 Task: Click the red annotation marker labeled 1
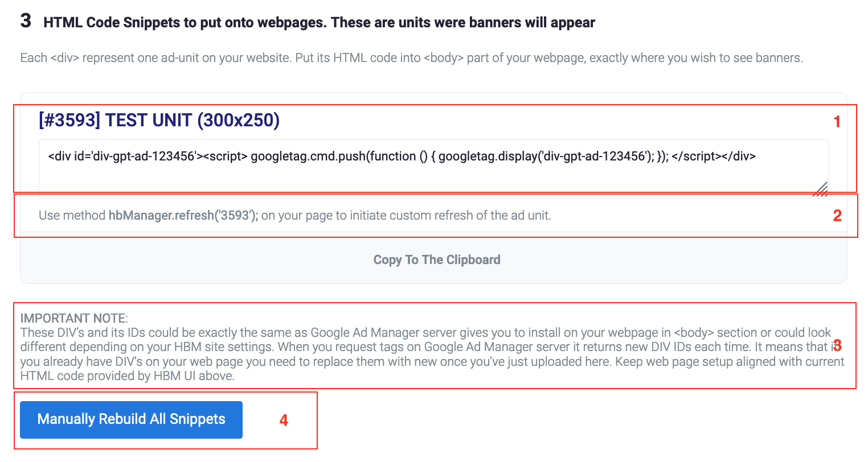(x=836, y=120)
